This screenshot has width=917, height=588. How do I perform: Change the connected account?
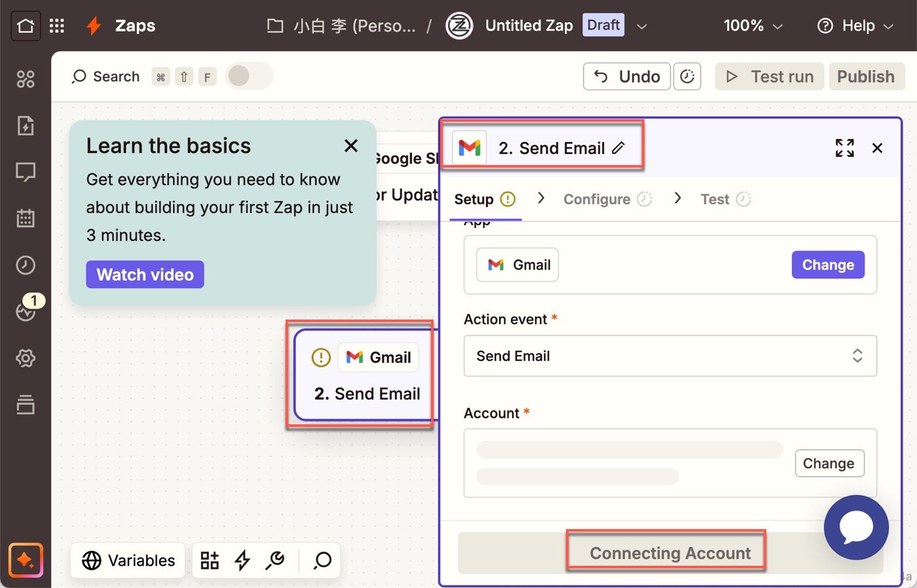[829, 464]
